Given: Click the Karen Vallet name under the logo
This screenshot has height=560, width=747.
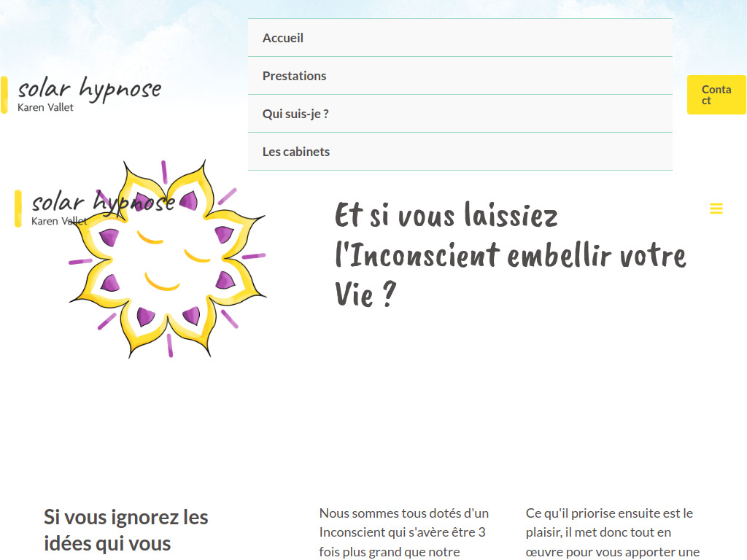Looking at the screenshot, I should [x=45, y=106].
